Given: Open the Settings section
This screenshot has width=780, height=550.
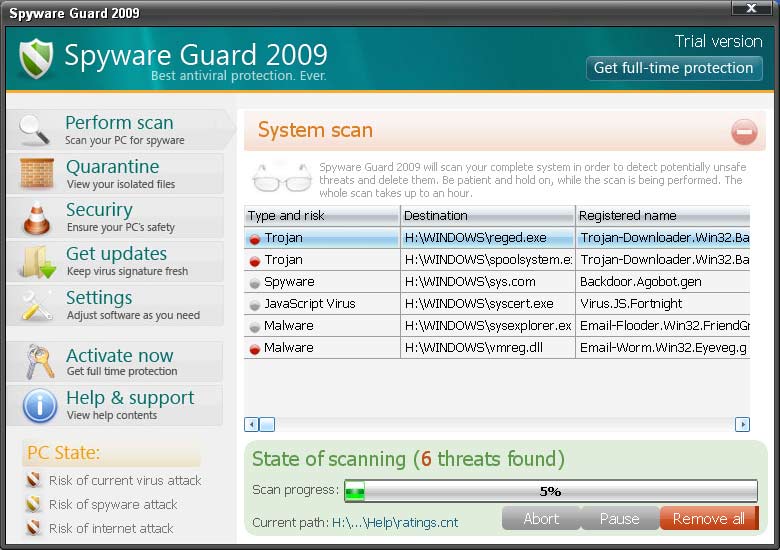Looking at the screenshot, I should point(115,305).
